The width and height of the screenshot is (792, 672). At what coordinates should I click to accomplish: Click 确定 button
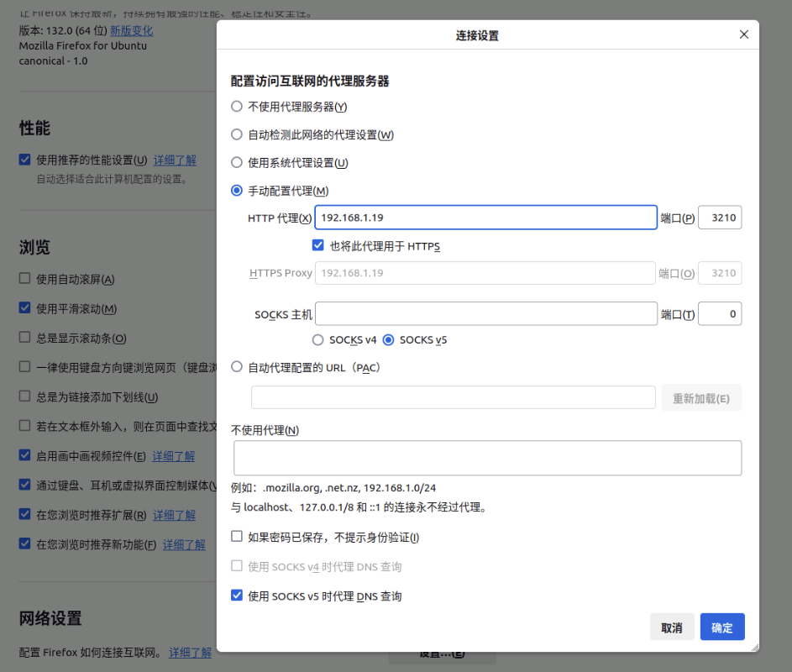click(x=722, y=627)
